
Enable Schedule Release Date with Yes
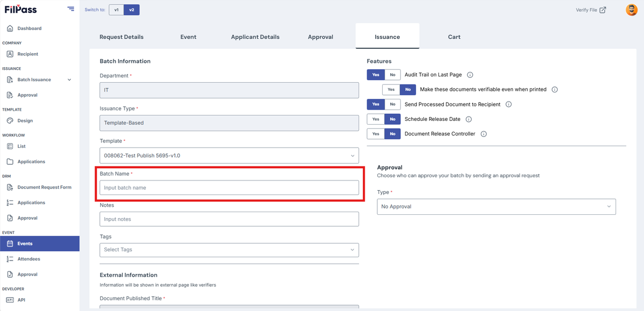pyautogui.click(x=376, y=119)
